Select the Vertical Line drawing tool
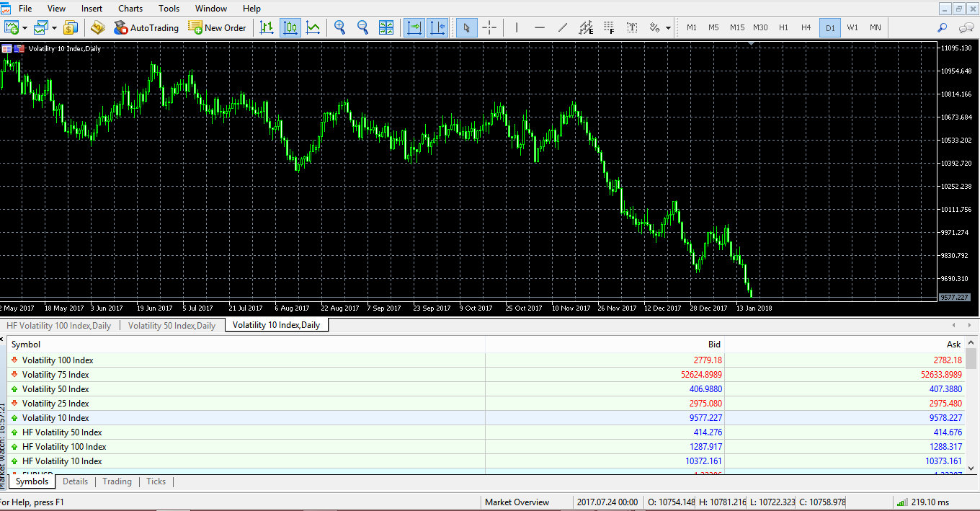Screen dimensions: 980x511 click(x=516, y=28)
